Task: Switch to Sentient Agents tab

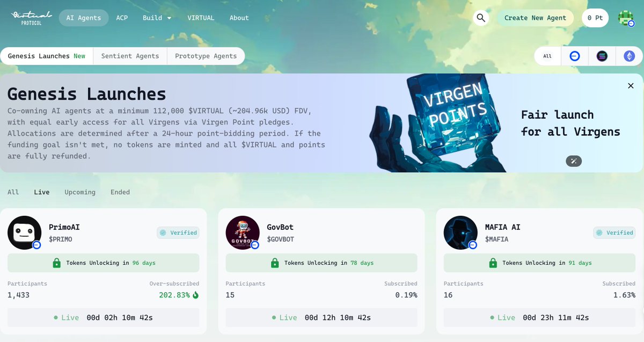Action: click(130, 56)
